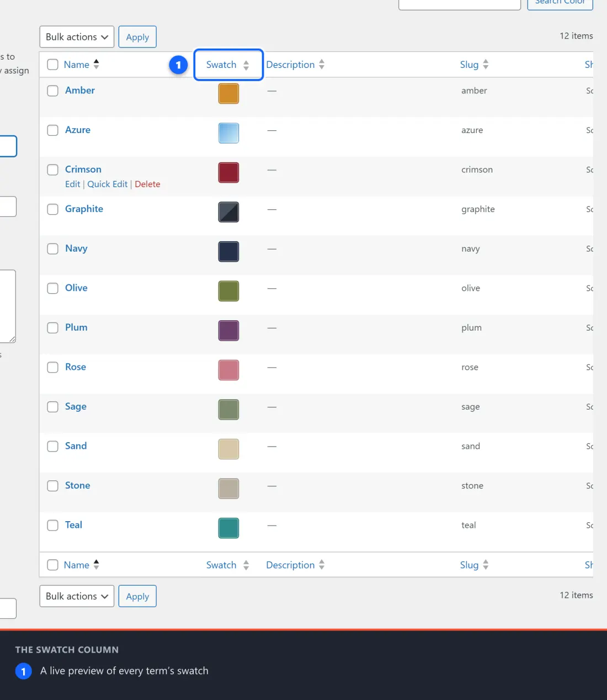
Task: Open the Amber term link
Action: tap(80, 90)
